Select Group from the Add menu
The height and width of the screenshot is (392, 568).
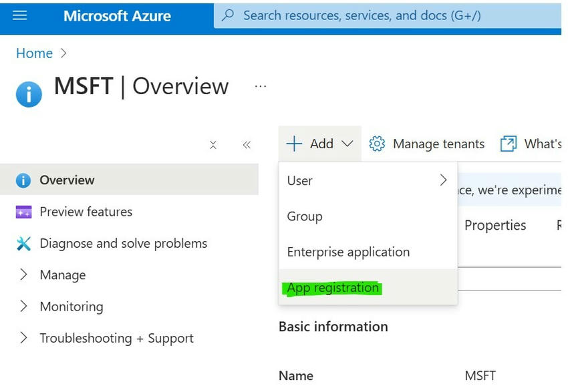click(305, 216)
